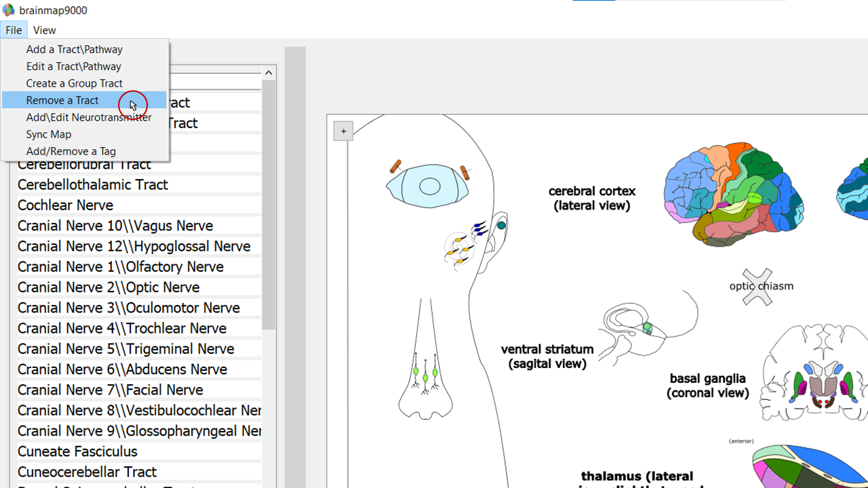Viewport: 868px width, 488px height.
Task: Pick Cuneate Fasciculus from the list
Action: pyautogui.click(x=77, y=451)
